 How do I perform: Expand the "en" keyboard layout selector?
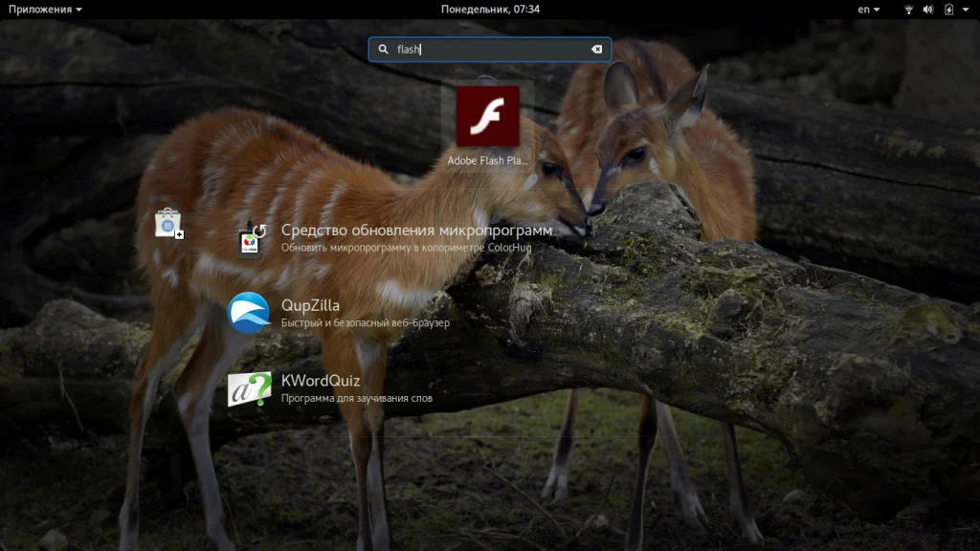(869, 10)
